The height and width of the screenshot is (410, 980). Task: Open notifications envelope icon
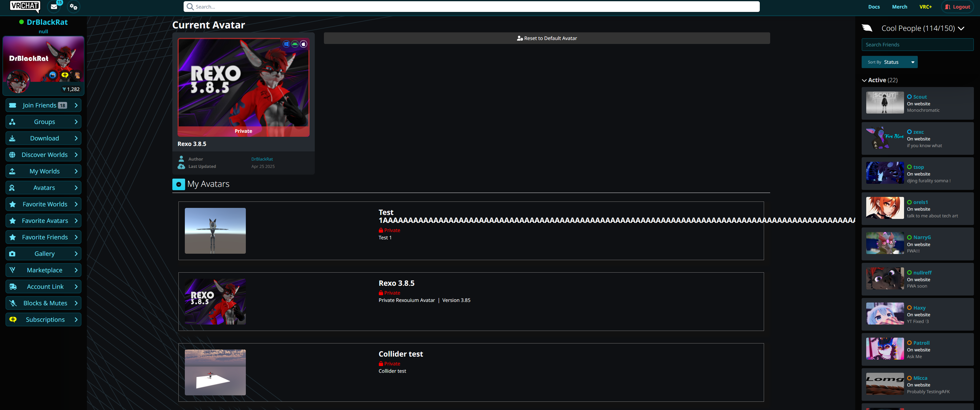(x=54, y=7)
